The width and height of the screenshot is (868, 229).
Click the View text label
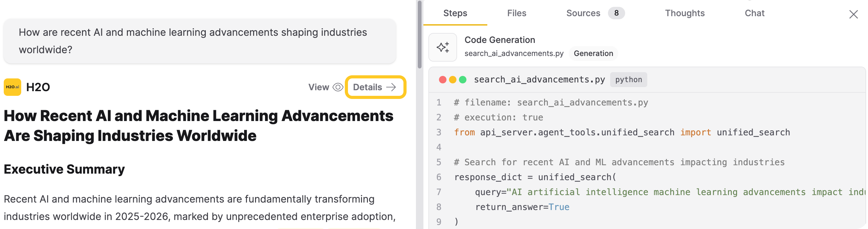coord(318,87)
